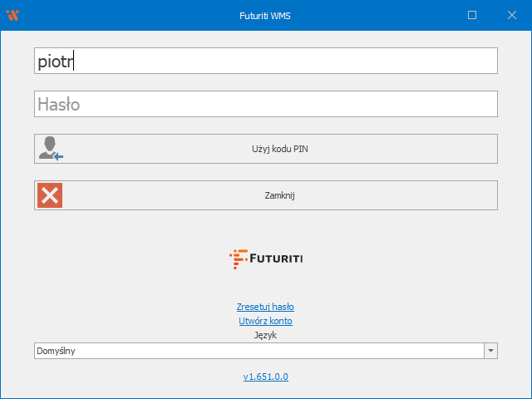Click the Futuriti WMS app icon in title bar
This screenshot has width=532, height=399.
click(12, 15)
